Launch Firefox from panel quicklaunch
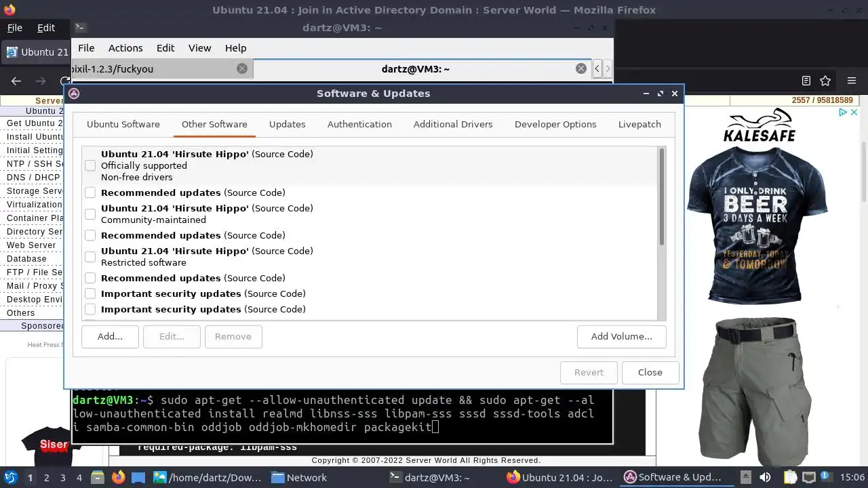The image size is (868, 488). (x=118, y=477)
